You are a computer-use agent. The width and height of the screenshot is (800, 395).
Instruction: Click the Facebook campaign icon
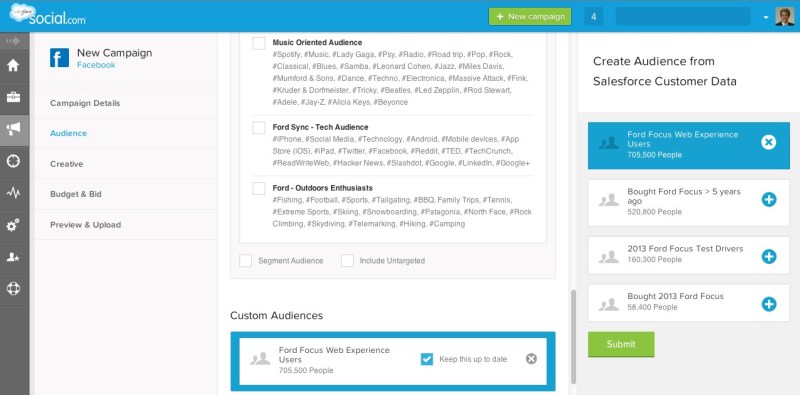click(x=59, y=58)
